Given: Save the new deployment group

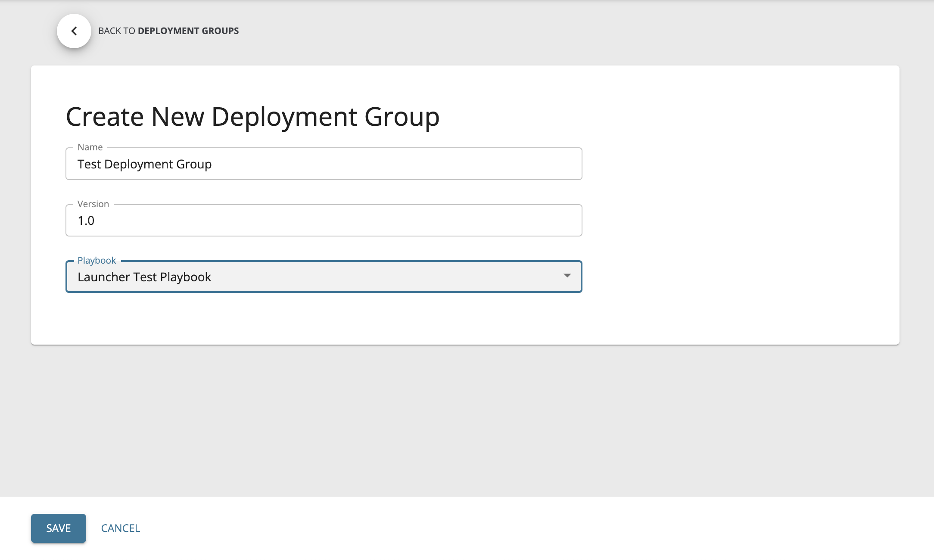Looking at the screenshot, I should pyautogui.click(x=59, y=528).
